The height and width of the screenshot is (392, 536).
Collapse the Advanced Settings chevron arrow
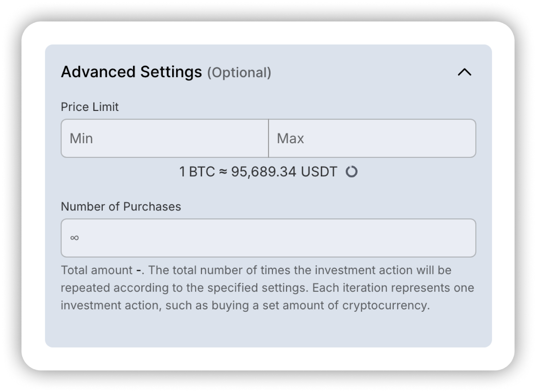[464, 72]
